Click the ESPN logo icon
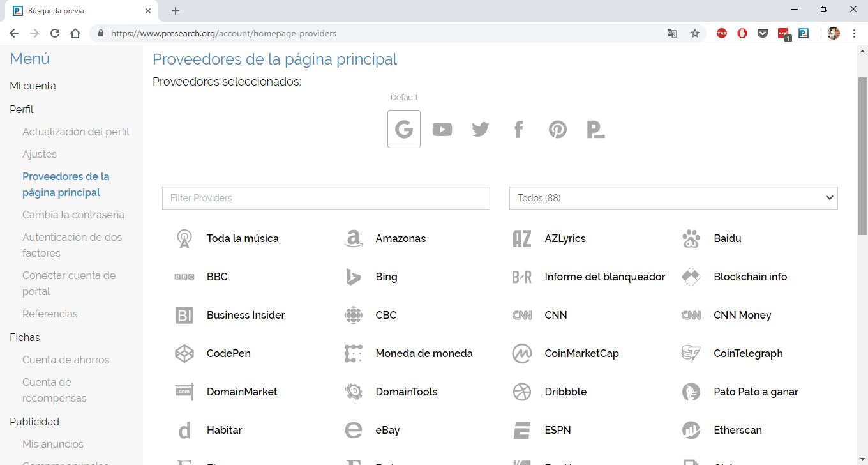 pos(522,430)
